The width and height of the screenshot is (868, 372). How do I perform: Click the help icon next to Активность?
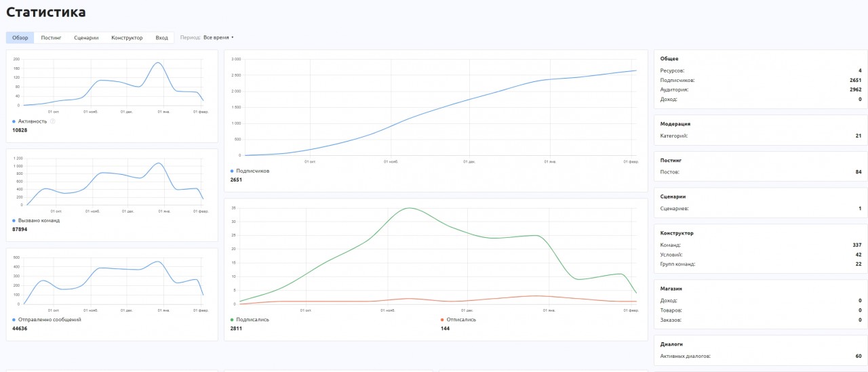point(52,121)
